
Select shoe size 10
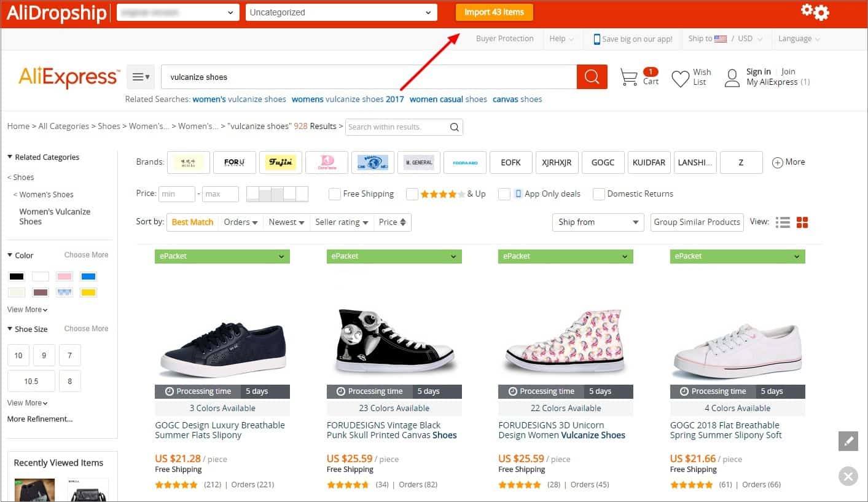coord(18,355)
